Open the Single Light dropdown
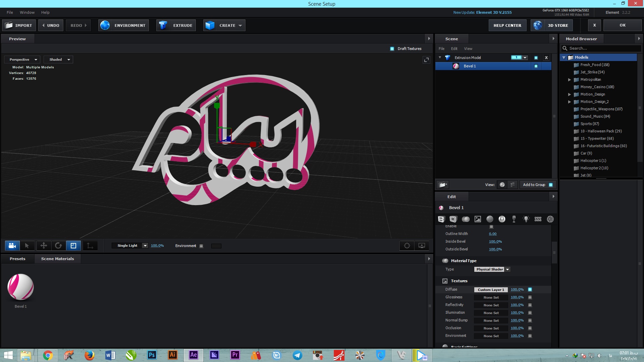Screen dimensions: 644x362 coord(130,246)
